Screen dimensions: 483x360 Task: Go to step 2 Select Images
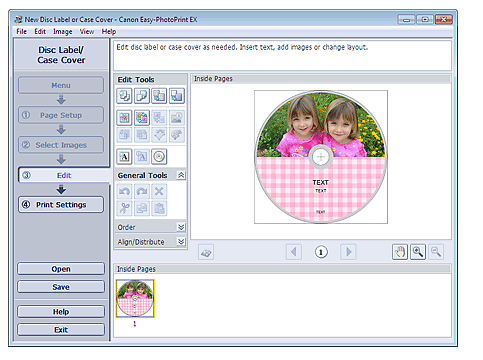click(61, 145)
